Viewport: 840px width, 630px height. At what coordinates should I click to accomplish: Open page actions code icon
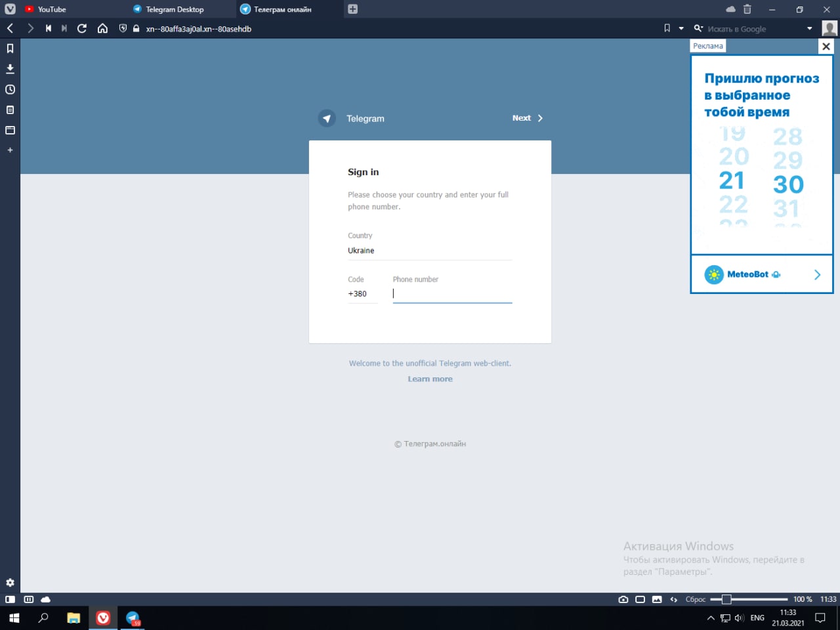(x=673, y=599)
